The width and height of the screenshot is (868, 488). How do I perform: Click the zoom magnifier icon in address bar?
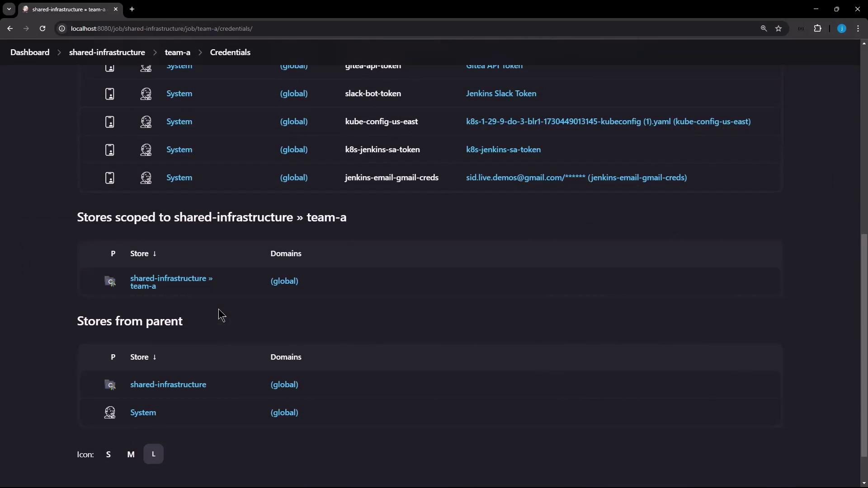764,28
